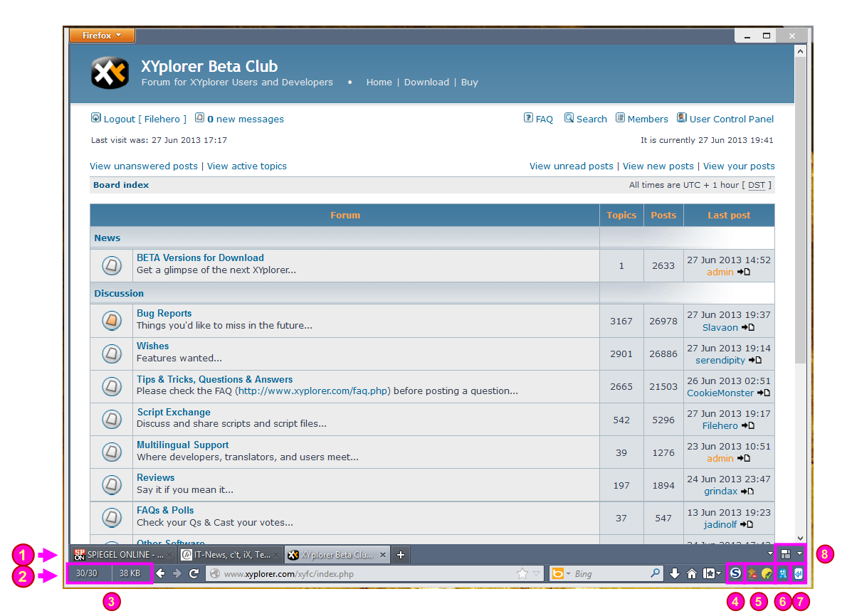This screenshot has width=847, height=616.
Task: Click the blue S add-on icon
Action: (x=735, y=573)
